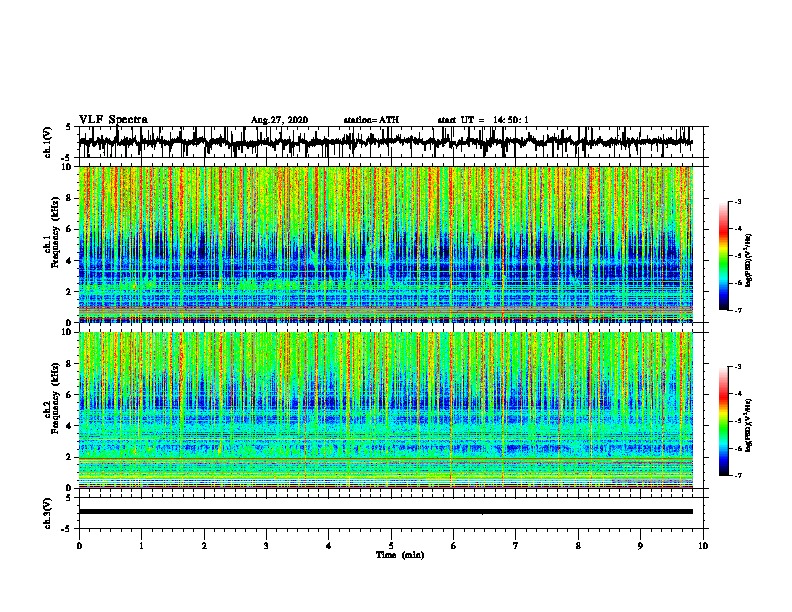Click the "6" kHz tick of ch.2 spectrogram

(69, 395)
